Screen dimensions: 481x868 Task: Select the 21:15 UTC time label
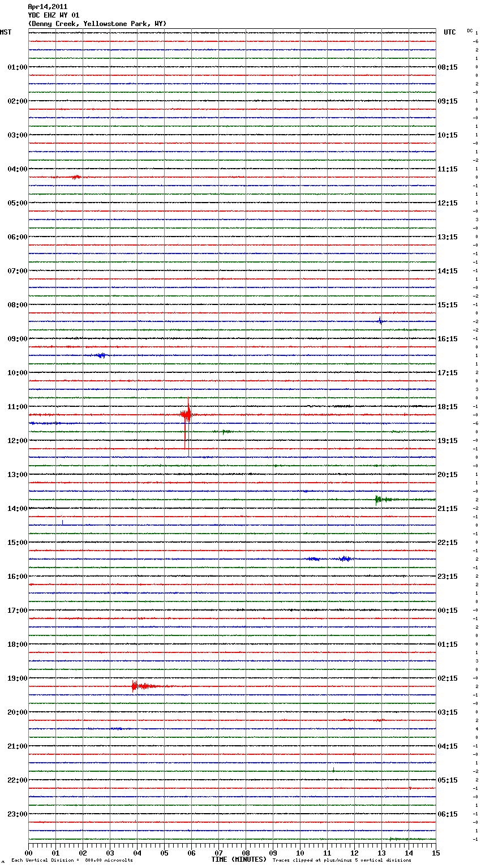click(448, 509)
